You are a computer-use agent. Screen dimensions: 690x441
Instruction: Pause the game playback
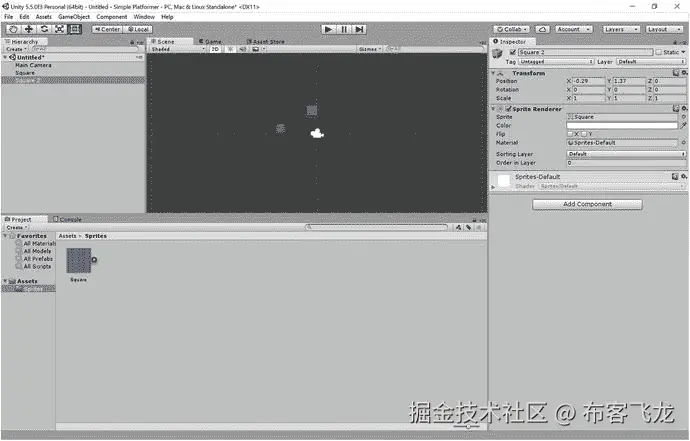coord(344,29)
